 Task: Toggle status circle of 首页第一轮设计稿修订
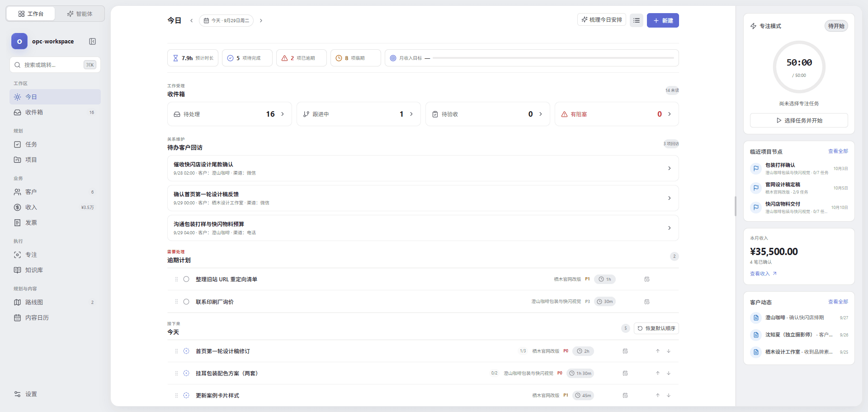point(186,351)
